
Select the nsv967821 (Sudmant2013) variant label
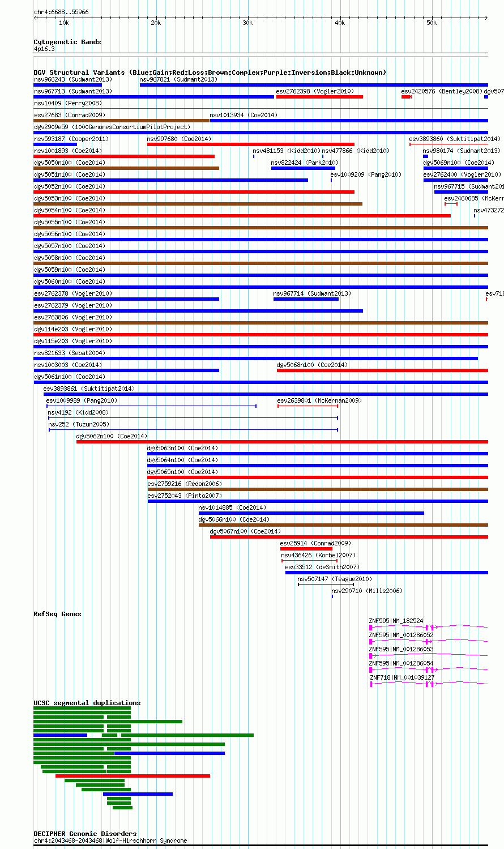(178, 79)
